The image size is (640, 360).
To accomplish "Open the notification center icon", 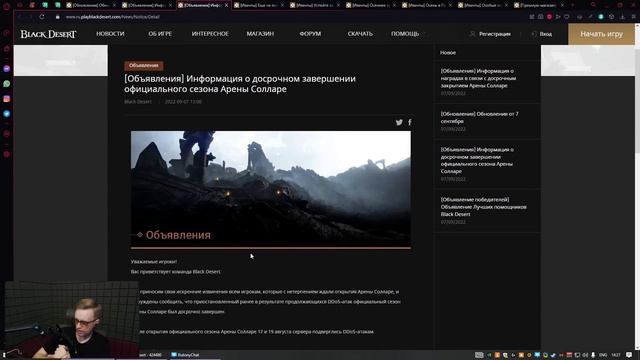I will point(629,355).
